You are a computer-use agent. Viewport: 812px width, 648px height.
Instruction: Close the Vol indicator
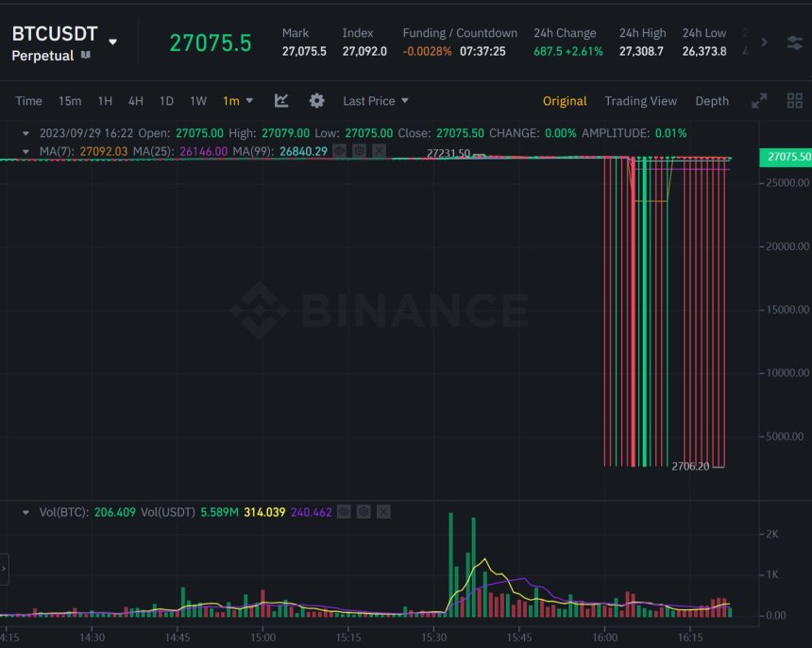tap(383, 512)
